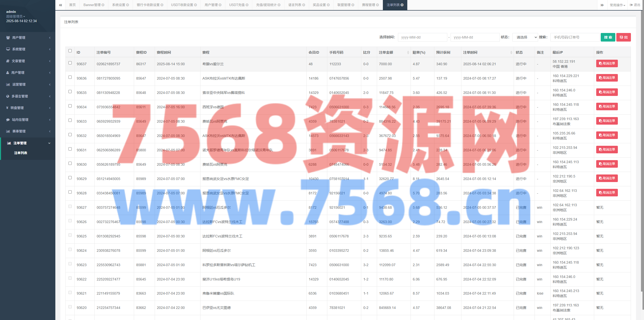Check the checkbox for order 93637
This screenshot has width=644, height=320.
click(x=70, y=63)
